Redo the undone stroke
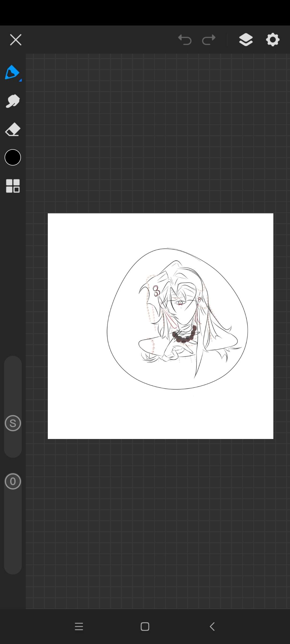Viewport: 290px width, 644px height. [x=209, y=40]
